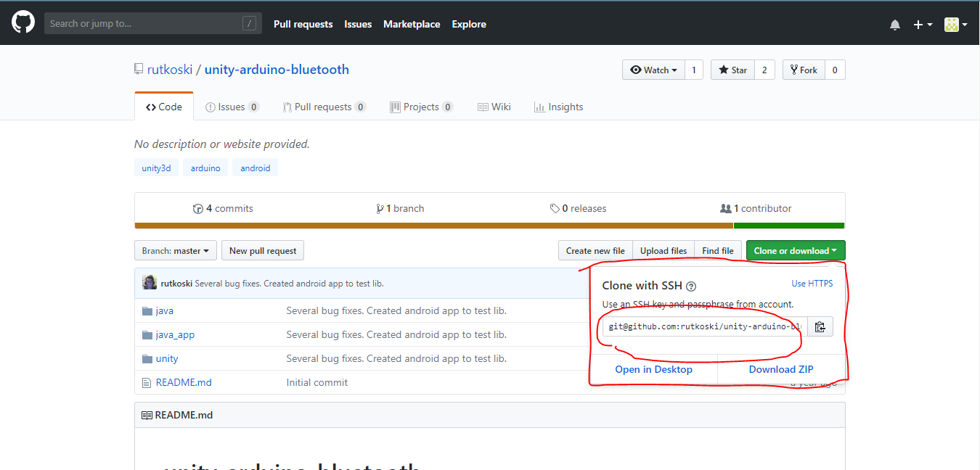
Task: Click the unity3d topic tag
Action: (156, 168)
